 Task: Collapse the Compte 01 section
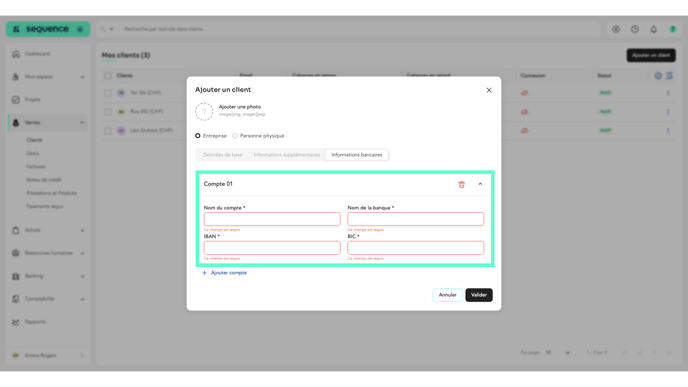(x=480, y=184)
